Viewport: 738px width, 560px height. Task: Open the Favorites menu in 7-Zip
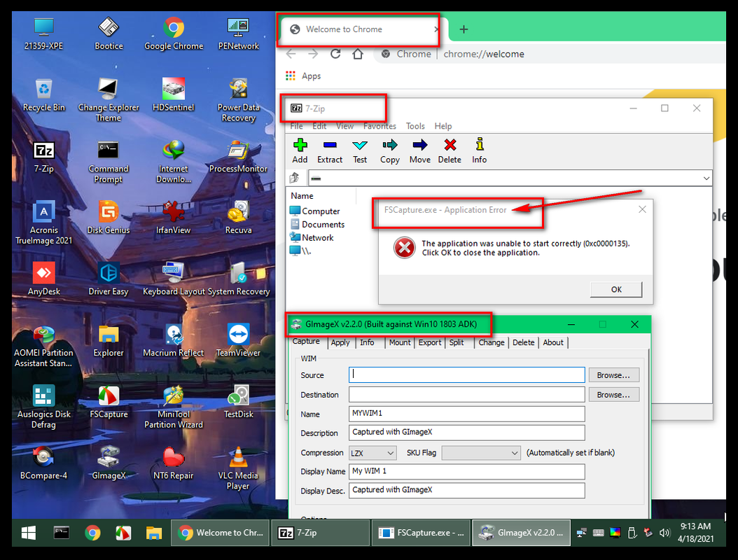(380, 126)
